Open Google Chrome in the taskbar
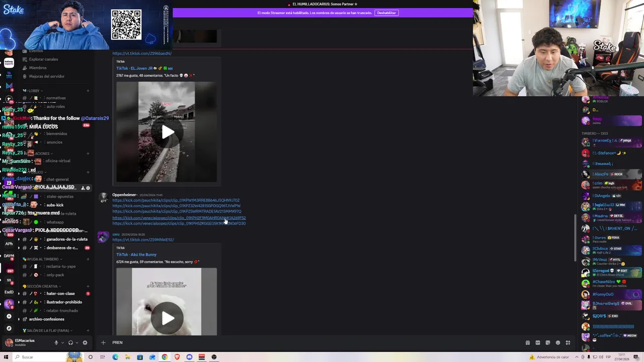Screen dimensions: 644x362 [165, 357]
